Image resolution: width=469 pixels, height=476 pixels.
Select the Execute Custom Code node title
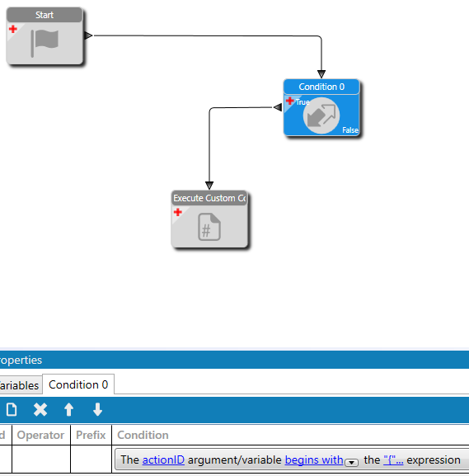209,198
